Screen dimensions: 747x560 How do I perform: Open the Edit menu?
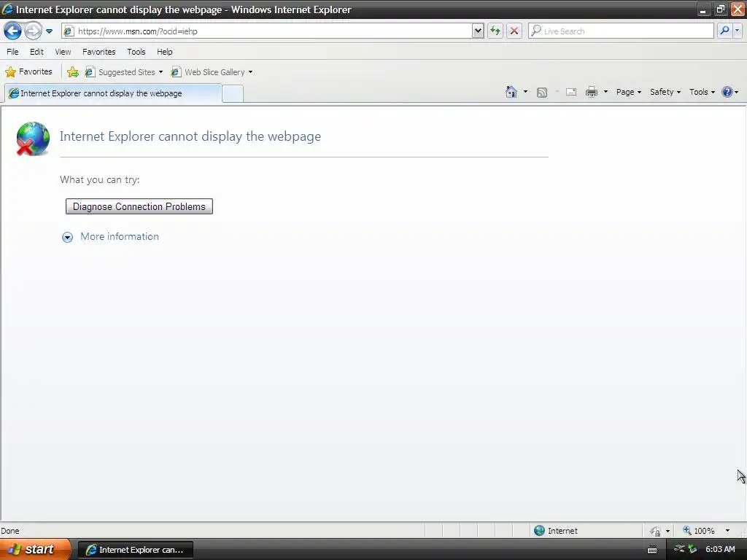[x=36, y=52]
